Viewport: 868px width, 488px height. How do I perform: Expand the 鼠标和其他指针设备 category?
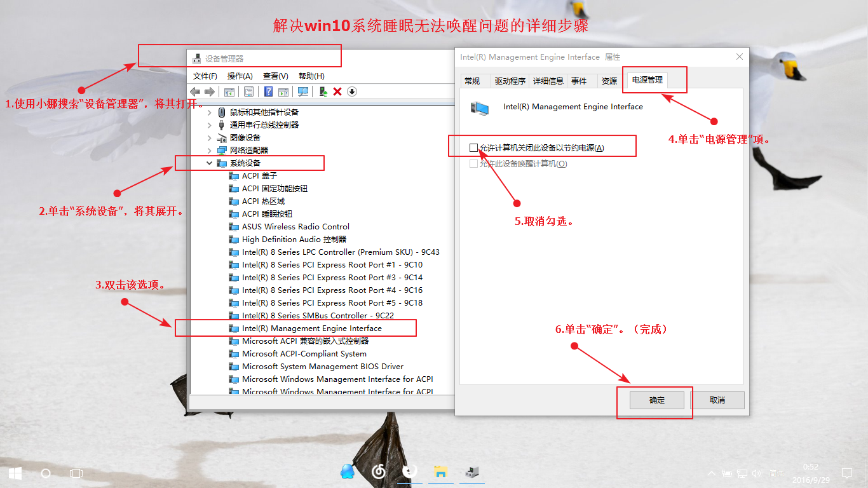(209, 112)
